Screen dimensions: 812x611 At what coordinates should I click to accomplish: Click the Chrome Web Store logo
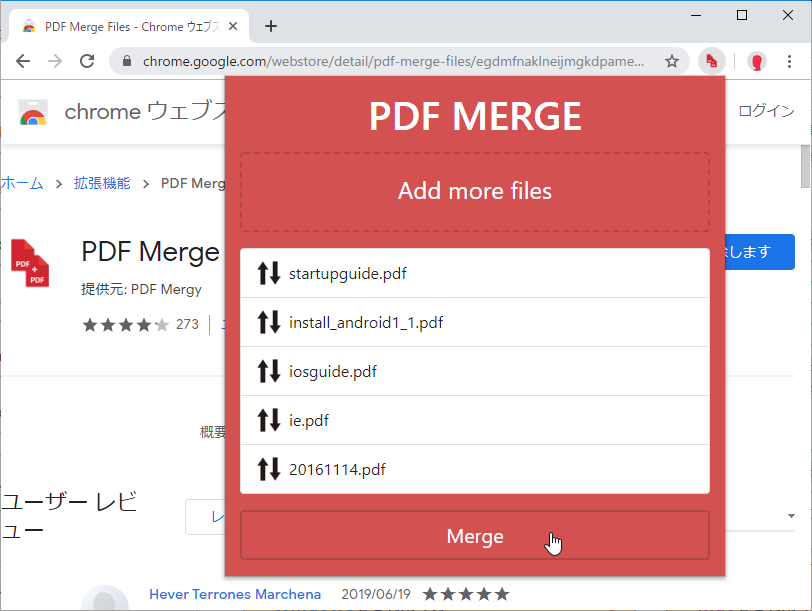tap(33, 112)
